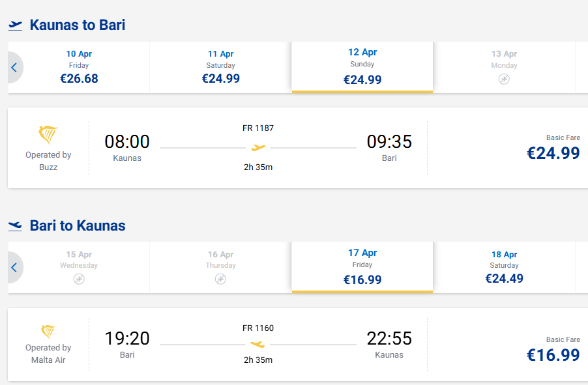588x385 pixels.
Task: Click the landing plane icon beside Bari to Kaunas
Action: (15, 226)
